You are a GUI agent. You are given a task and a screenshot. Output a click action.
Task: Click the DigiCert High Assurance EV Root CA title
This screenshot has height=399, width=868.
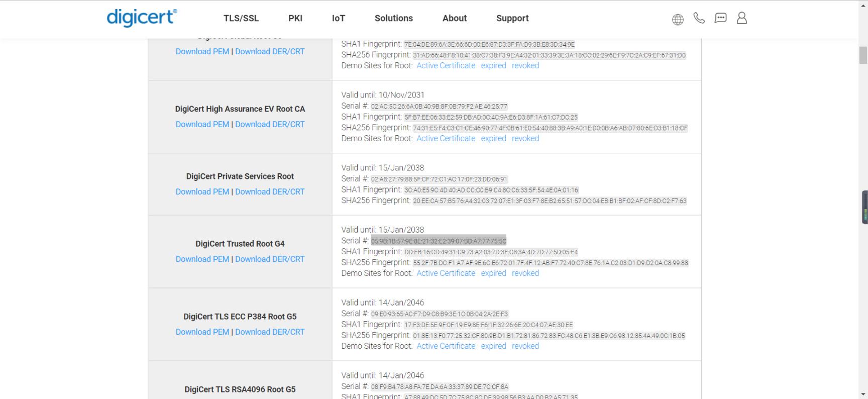pos(240,109)
